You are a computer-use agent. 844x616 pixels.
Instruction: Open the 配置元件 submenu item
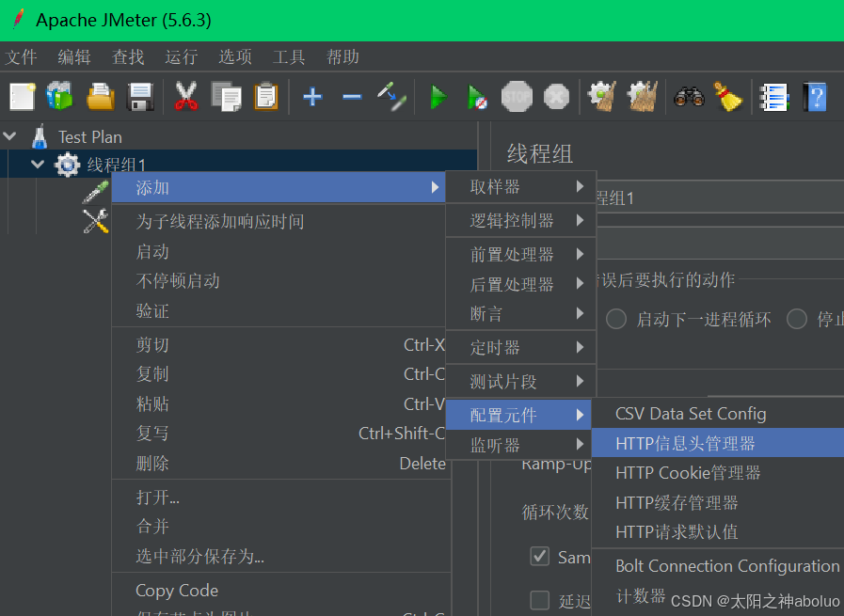tap(518, 415)
